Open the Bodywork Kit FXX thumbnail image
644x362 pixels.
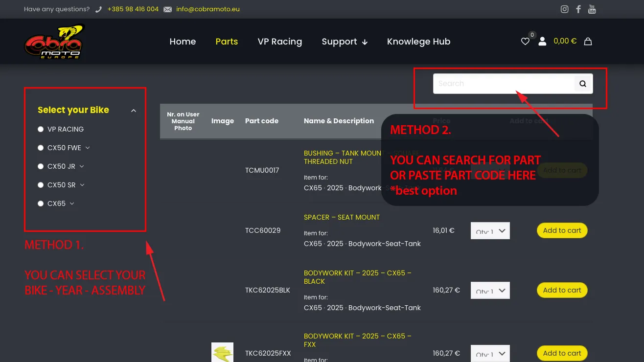click(222, 353)
